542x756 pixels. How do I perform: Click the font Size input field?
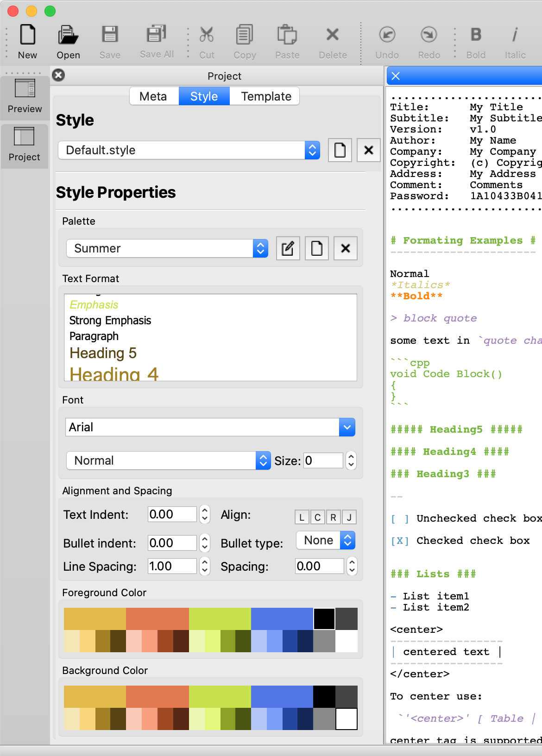point(323,460)
